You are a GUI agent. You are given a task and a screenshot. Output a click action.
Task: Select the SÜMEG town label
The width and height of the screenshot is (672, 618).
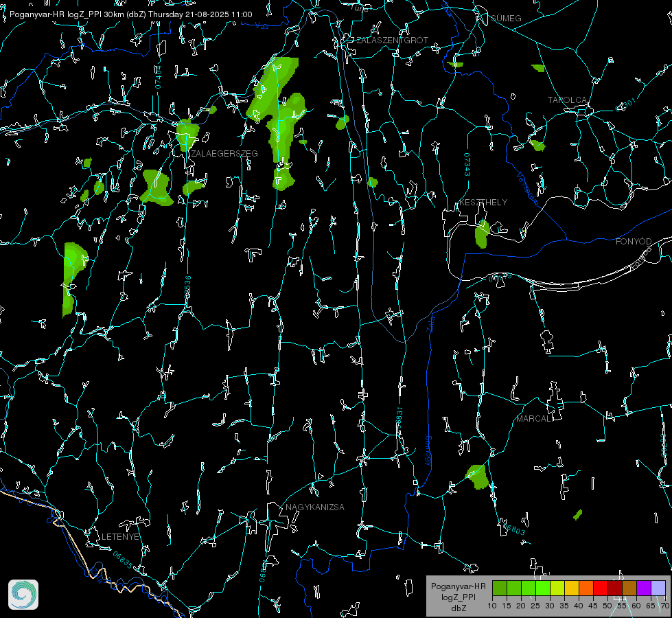point(506,18)
